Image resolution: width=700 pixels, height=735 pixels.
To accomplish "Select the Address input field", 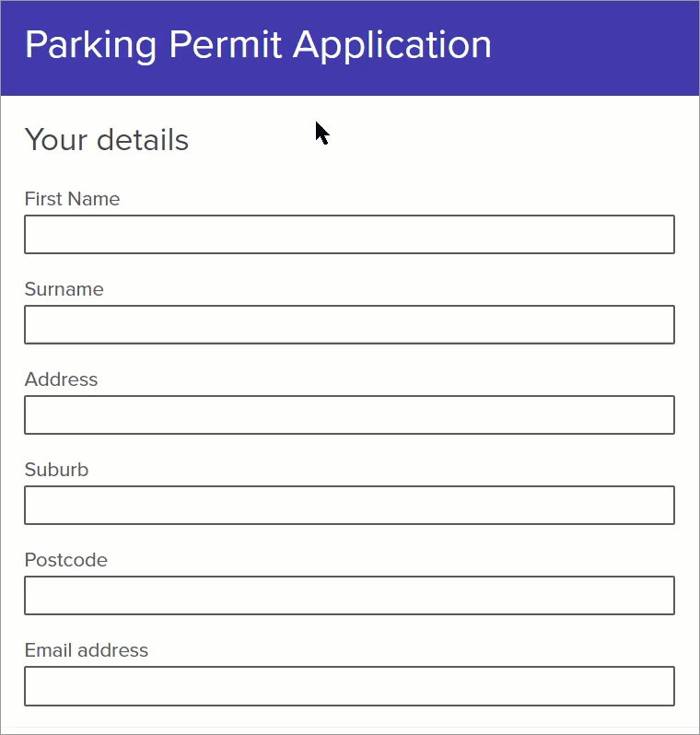I will (x=349, y=415).
